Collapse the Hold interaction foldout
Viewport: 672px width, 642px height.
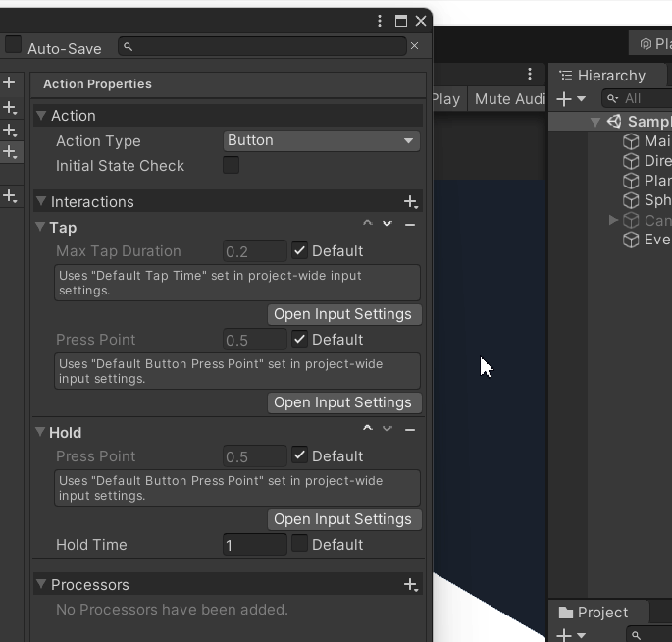click(40, 432)
